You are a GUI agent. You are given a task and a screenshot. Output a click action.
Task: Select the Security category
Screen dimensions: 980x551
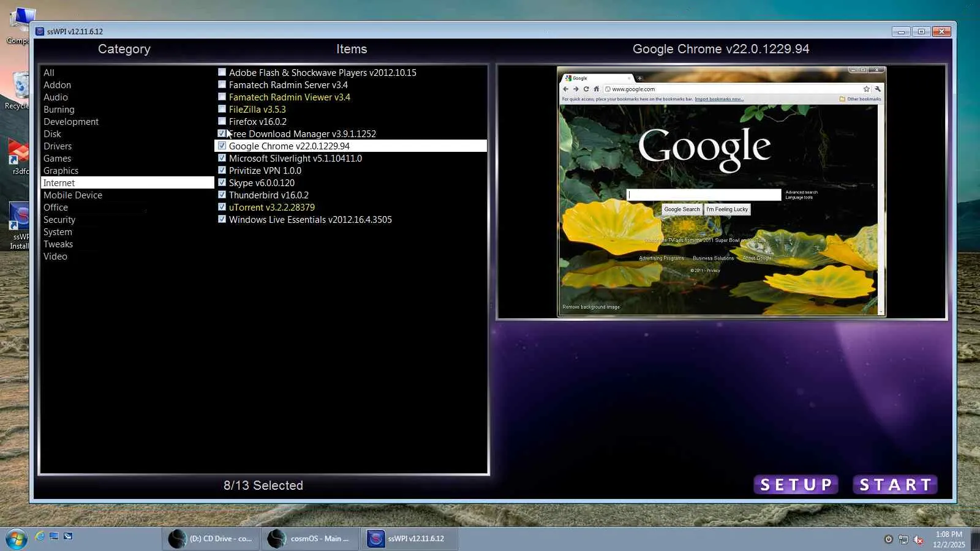pyautogui.click(x=59, y=220)
